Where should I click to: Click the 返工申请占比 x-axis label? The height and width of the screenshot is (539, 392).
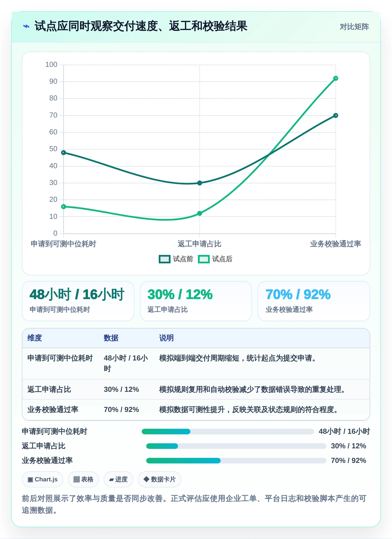tap(200, 244)
